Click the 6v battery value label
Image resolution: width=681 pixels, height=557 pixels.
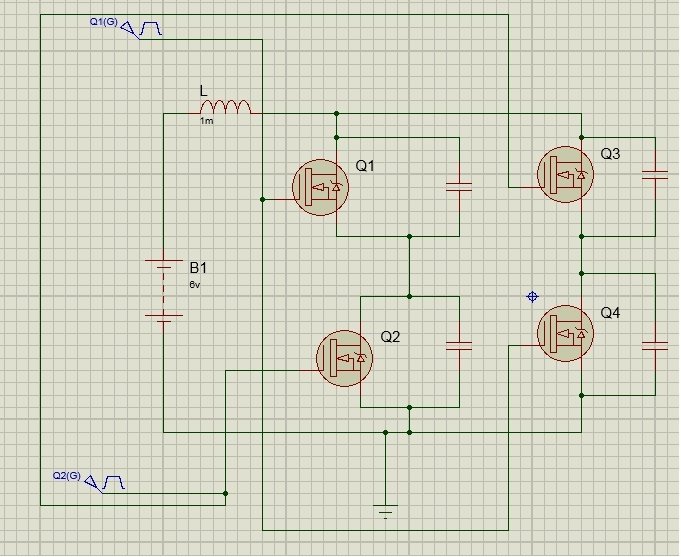(x=195, y=285)
